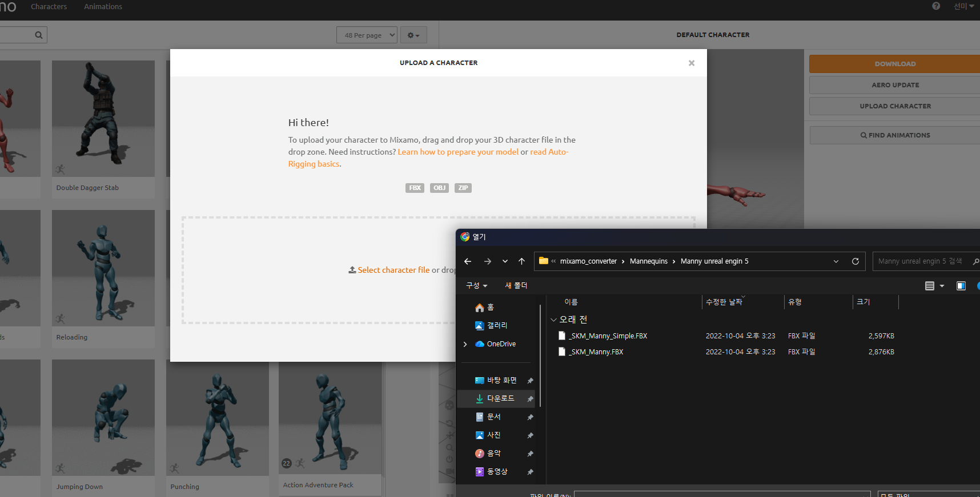Select the Double Dagger Stab animation thumbnail

[x=103, y=119]
